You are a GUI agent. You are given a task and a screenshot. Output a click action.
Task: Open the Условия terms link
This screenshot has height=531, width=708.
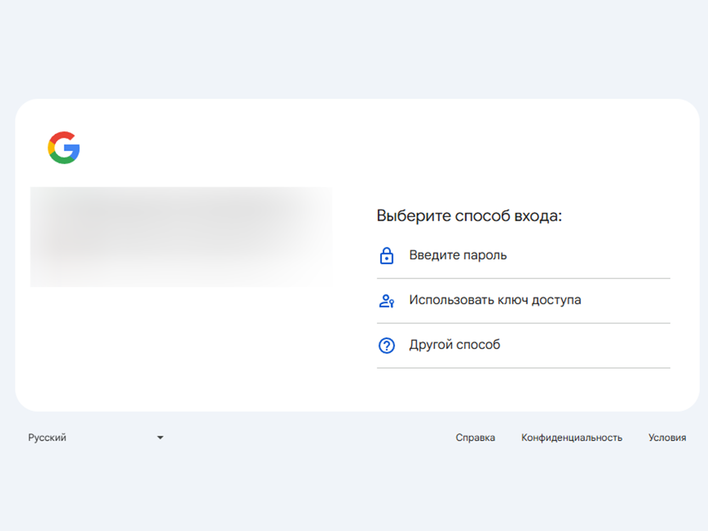(x=667, y=438)
